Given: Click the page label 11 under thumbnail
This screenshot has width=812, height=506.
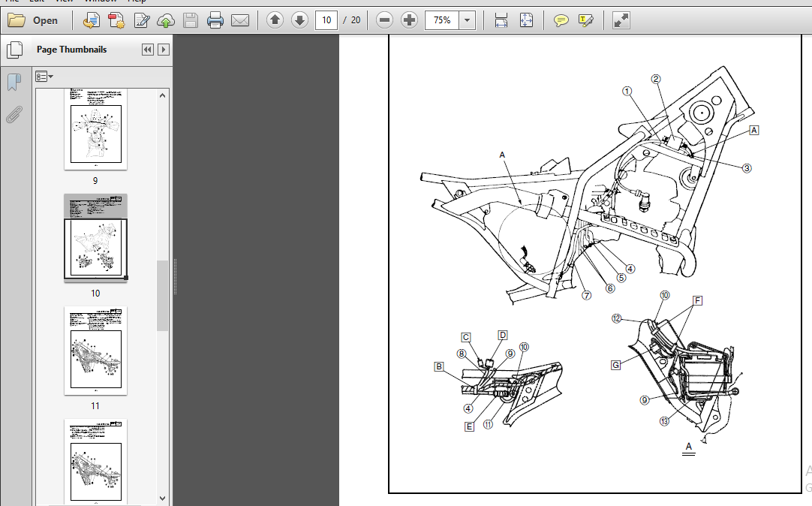Looking at the screenshot, I should [95, 406].
